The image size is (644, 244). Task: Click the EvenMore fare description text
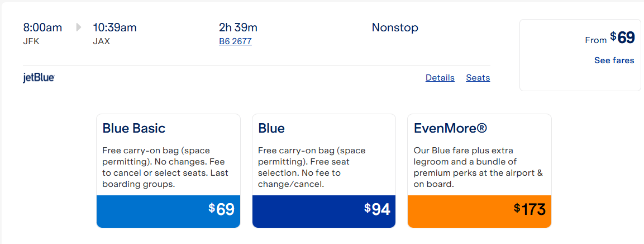coord(478,167)
